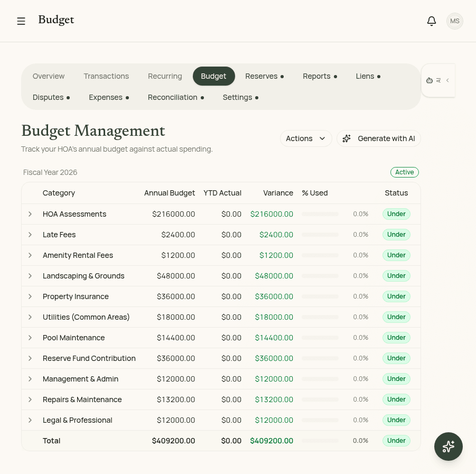
Task: Expand the Utilities (Common Areas) row
Action: (x=30, y=317)
